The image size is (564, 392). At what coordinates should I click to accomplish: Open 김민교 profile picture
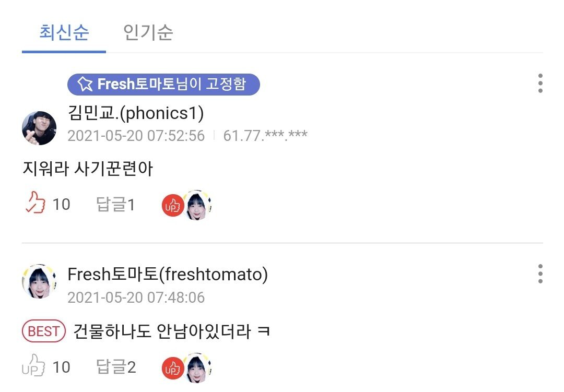point(39,128)
